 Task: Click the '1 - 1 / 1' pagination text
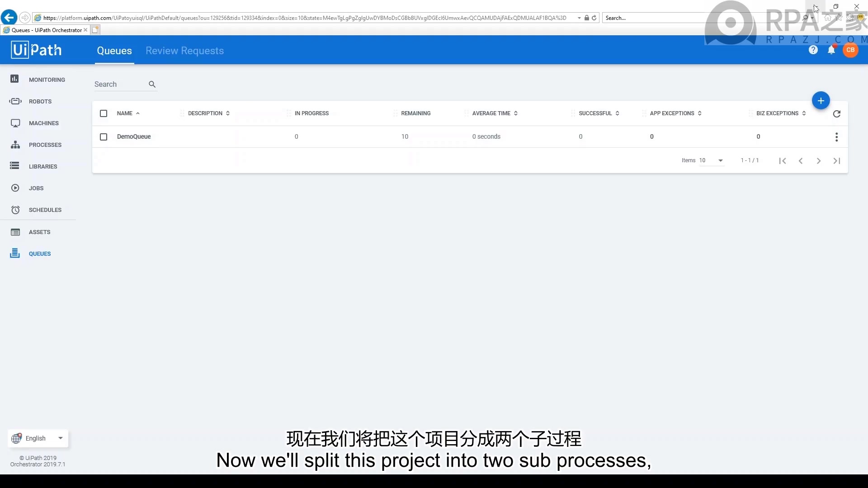point(750,160)
